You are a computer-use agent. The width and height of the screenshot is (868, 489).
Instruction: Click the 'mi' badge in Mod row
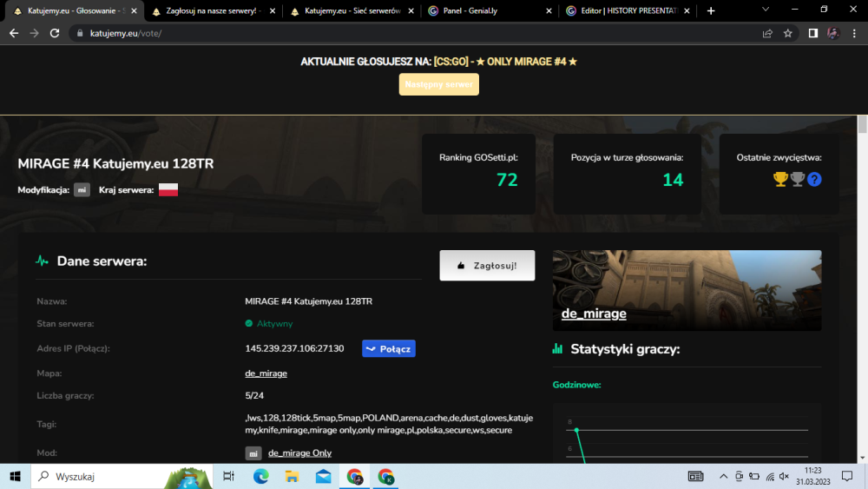253,453
